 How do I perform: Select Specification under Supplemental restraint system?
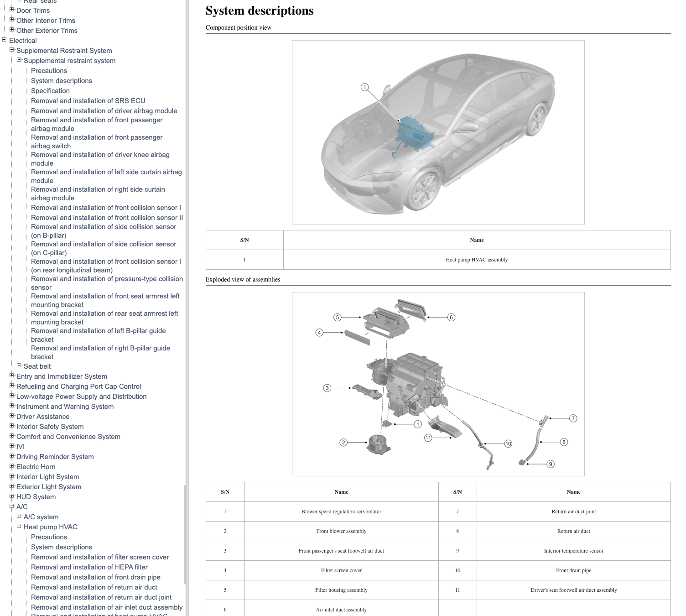tap(50, 91)
